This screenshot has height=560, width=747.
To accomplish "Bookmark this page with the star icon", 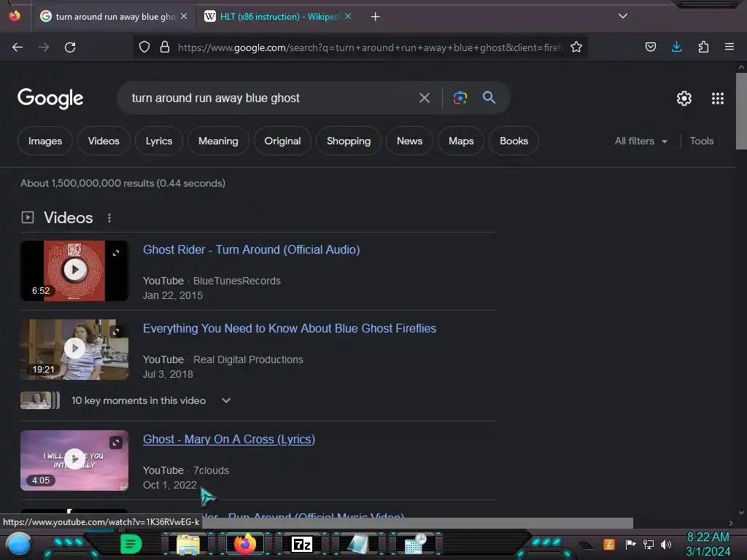I will pyautogui.click(x=576, y=47).
